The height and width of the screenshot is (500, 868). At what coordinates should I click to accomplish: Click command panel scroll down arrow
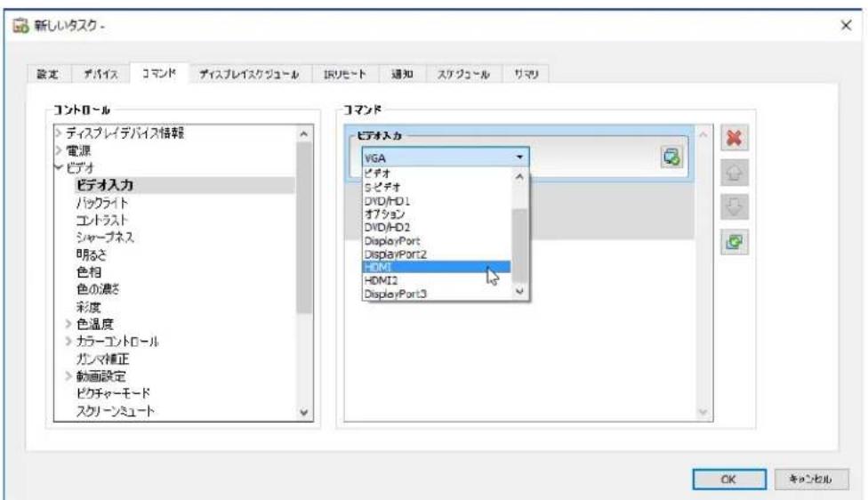pyautogui.click(x=703, y=411)
